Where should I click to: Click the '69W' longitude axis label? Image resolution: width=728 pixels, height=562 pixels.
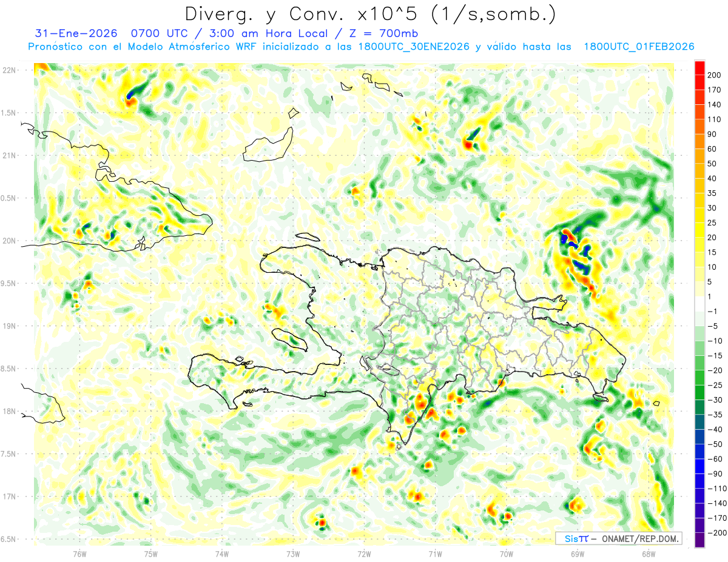pos(577,554)
